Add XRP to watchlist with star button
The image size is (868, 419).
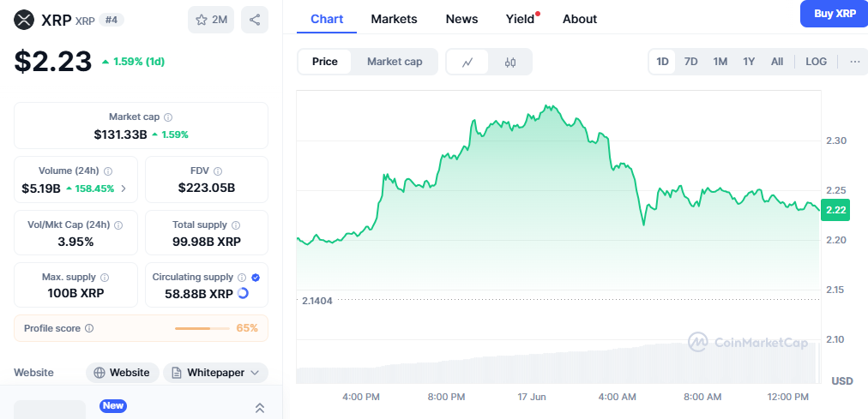(211, 20)
